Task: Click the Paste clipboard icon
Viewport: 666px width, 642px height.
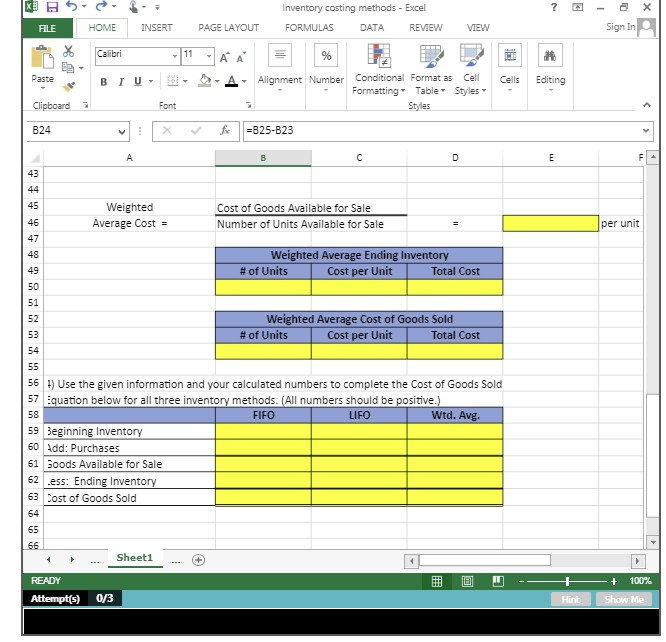Action: tap(42, 57)
